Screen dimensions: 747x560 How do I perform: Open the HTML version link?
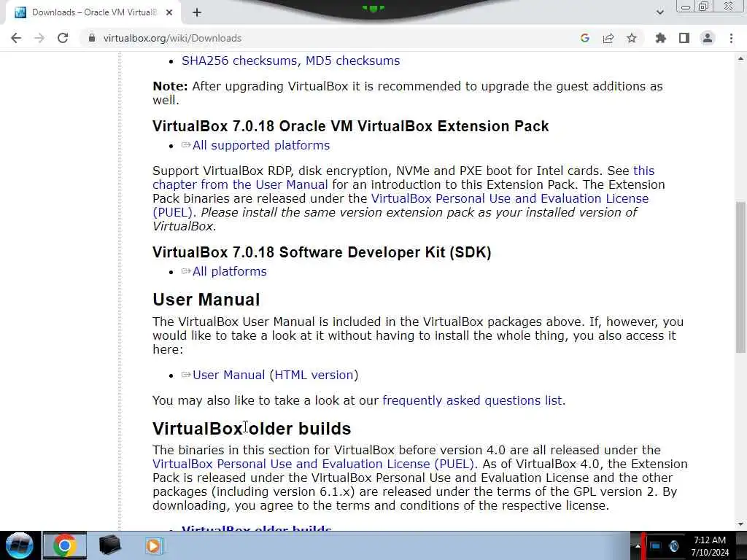pyautogui.click(x=314, y=376)
